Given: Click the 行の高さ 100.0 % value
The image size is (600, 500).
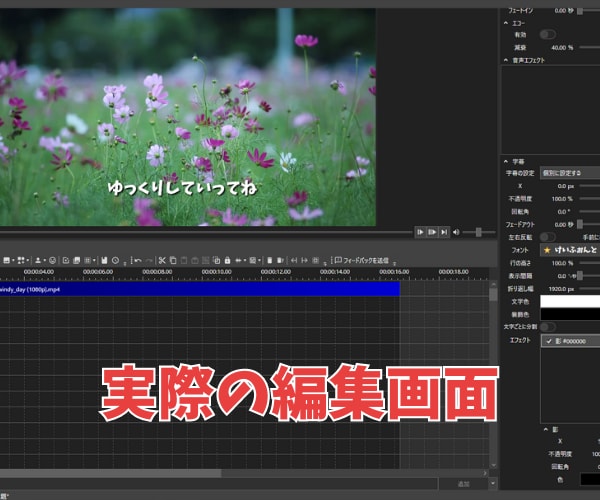Looking at the screenshot, I should (562, 263).
